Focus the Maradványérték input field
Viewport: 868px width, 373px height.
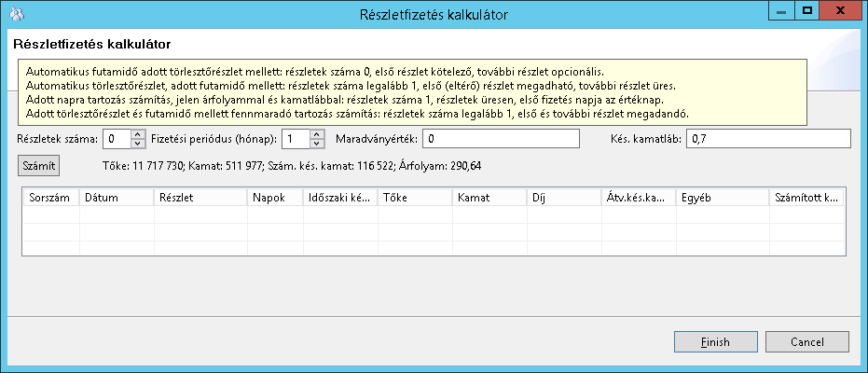(x=510, y=138)
